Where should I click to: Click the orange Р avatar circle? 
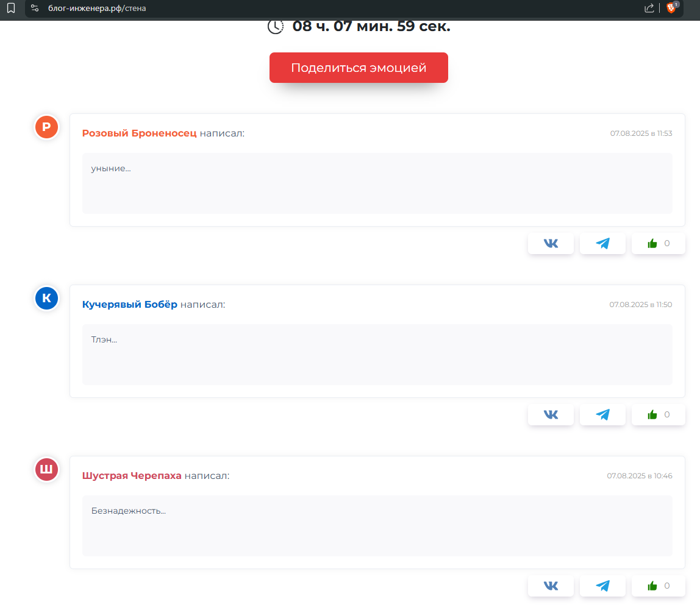click(x=46, y=127)
